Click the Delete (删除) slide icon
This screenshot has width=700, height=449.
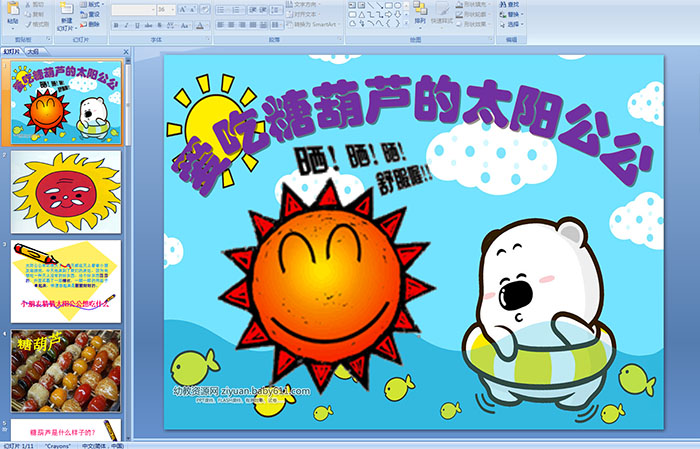tap(83, 24)
